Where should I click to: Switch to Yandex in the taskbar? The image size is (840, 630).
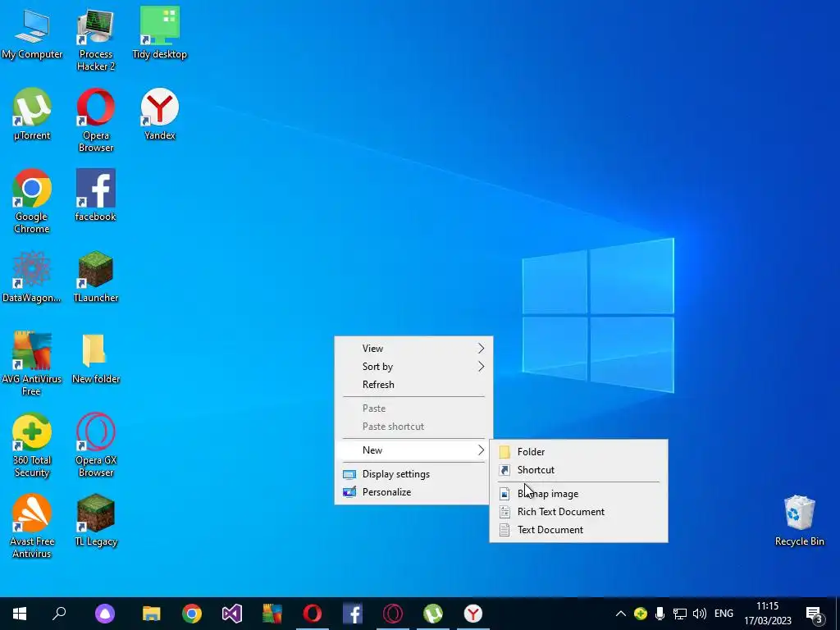[473, 614]
